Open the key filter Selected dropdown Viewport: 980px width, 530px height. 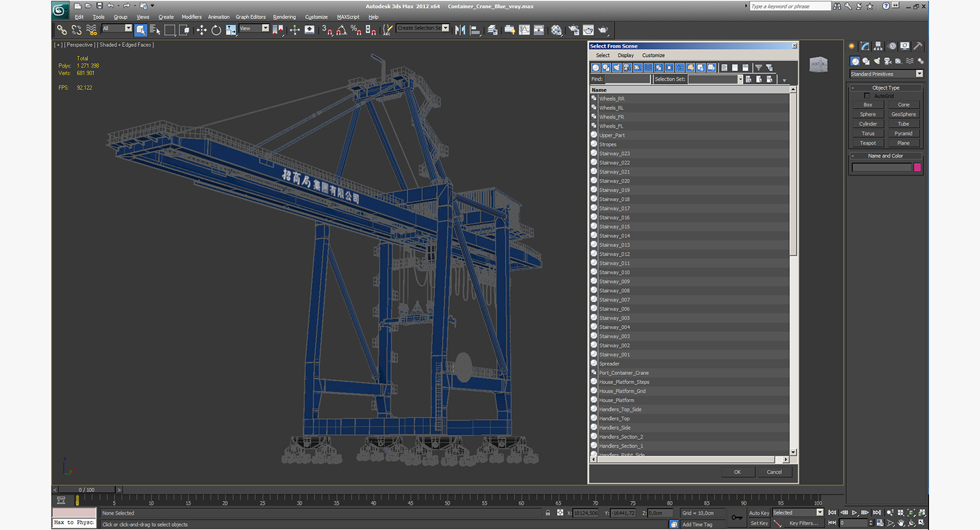coord(798,513)
